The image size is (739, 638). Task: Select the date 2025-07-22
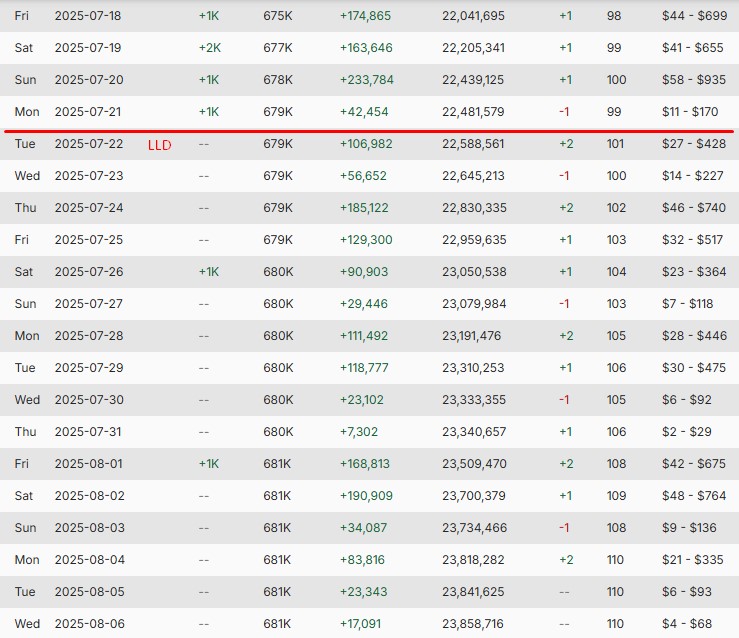pos(89,144)
